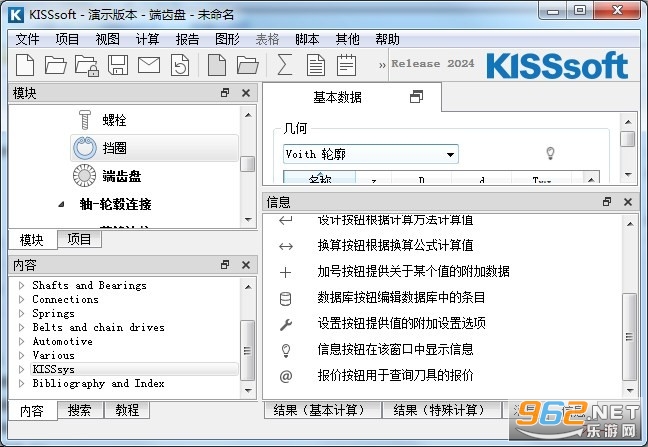Click the wrench settings icon in 信息 list
This screenshot has height=447, width=648.
click(286, 324)
